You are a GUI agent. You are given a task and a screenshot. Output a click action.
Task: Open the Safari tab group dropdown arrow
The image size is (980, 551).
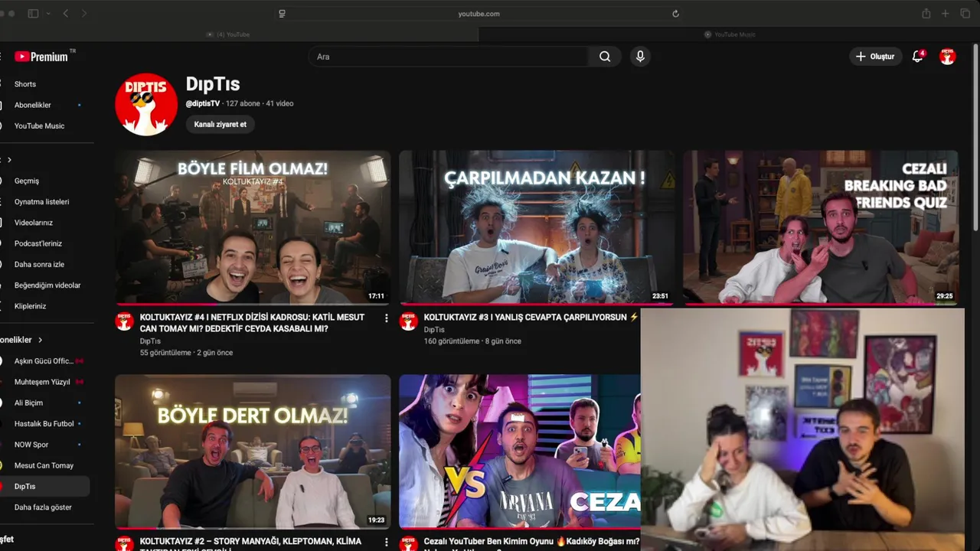pyautogui.click(x=48, y=14)
